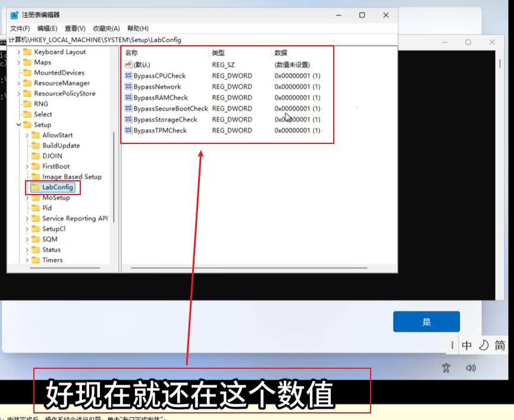
Task: Toggle the 简 simplified character mode
Action: coord(500,345)
